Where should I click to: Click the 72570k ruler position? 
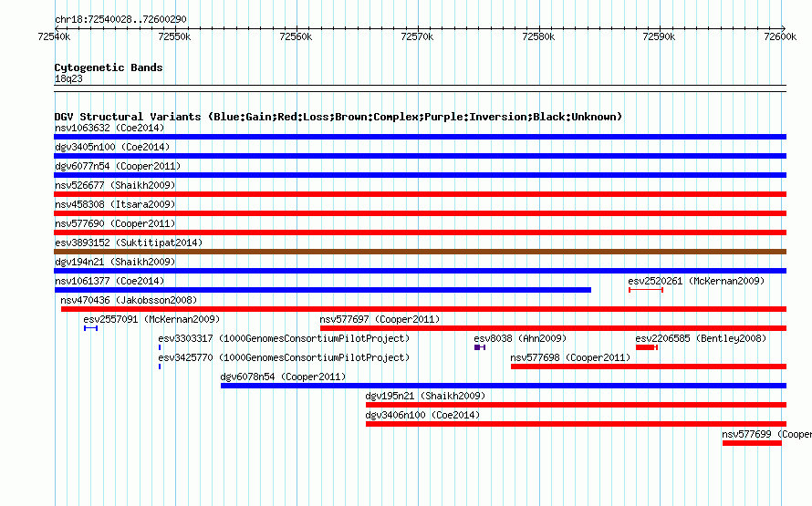click(x=417, y=36)
